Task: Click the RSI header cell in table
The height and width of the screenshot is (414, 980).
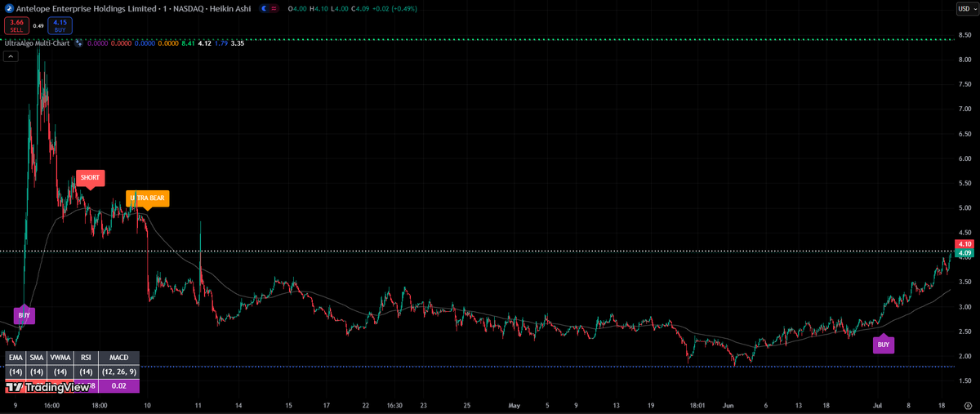Action: click(x=85, y=358)
